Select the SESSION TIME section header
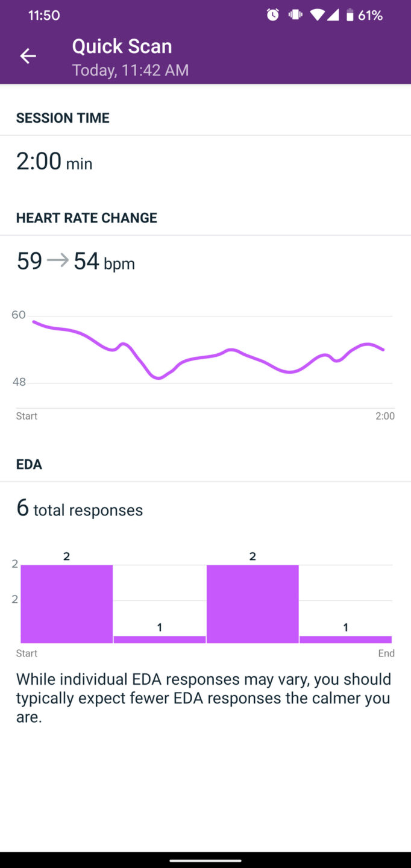411x868 pixels. (62, 118)
